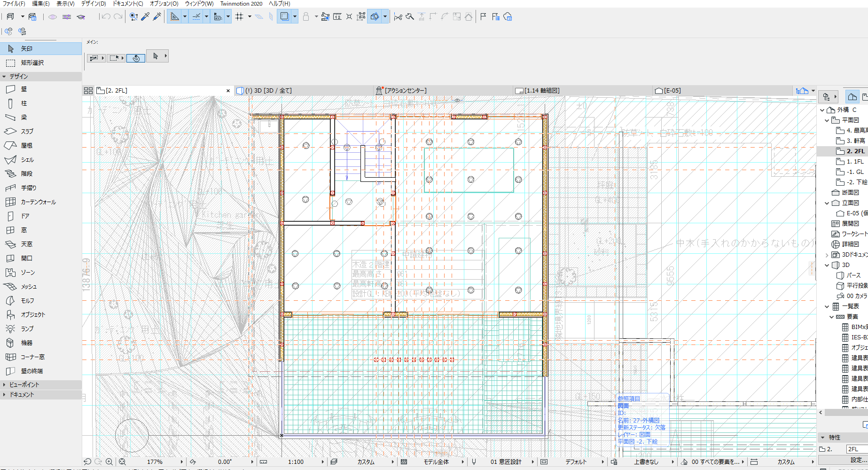Switch to the 1.14 軸組図 tab
The width and height of the screenshot is (868, 470).
pos(583,91)
